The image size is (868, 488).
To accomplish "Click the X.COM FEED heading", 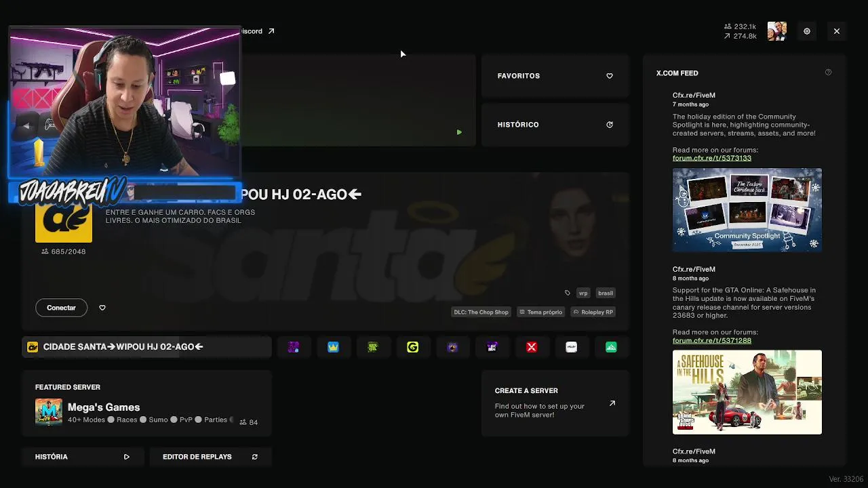I will 677,73.
